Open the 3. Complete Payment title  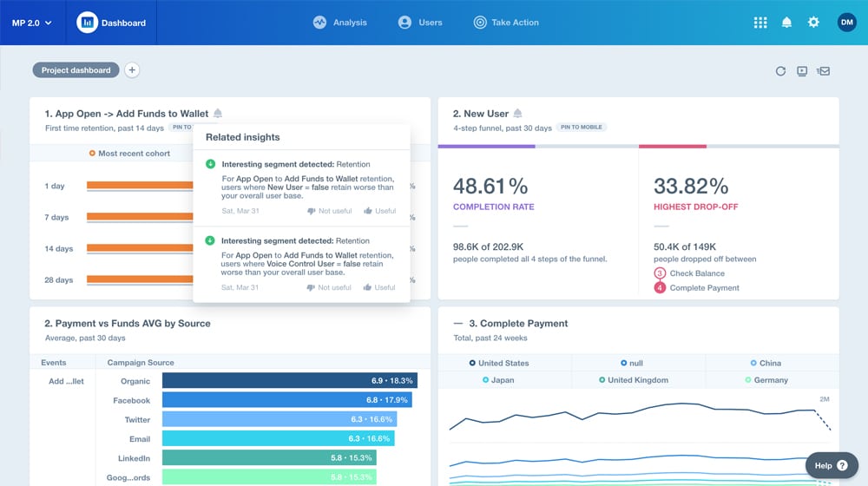pyautogui.click(x=518, y=323)
